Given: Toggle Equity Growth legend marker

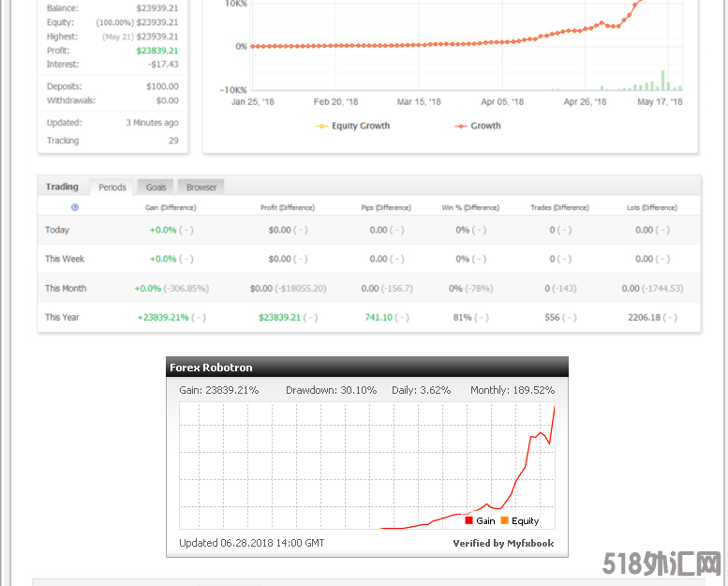Looking at the screenshot, I should [321, 127].
